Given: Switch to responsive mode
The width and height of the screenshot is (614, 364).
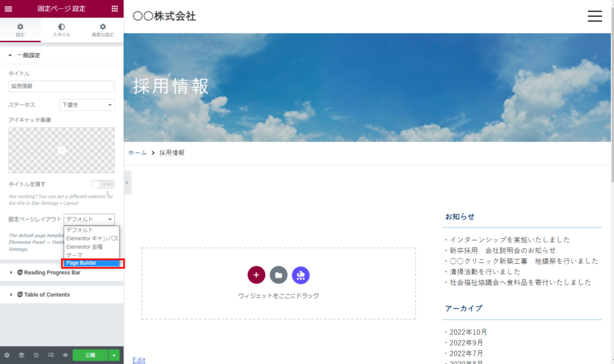Looking at the screenshot, I should 51,355.
